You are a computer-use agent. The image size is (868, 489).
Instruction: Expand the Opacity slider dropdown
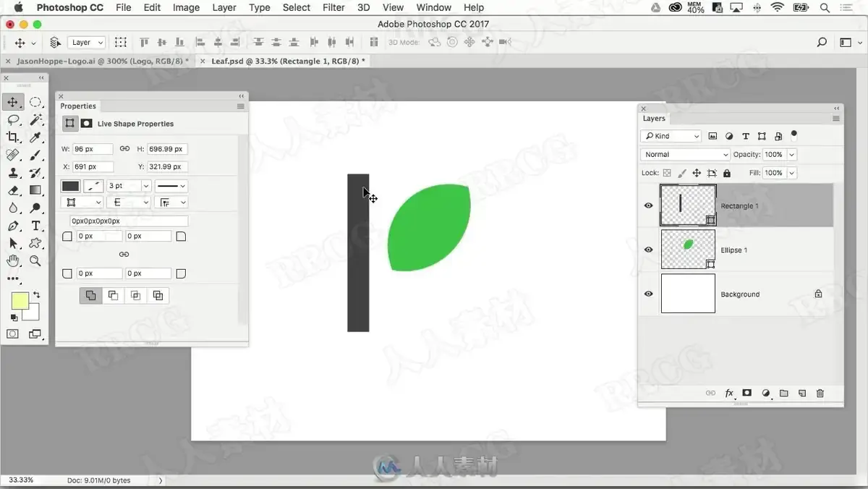(x=791, y=154)
